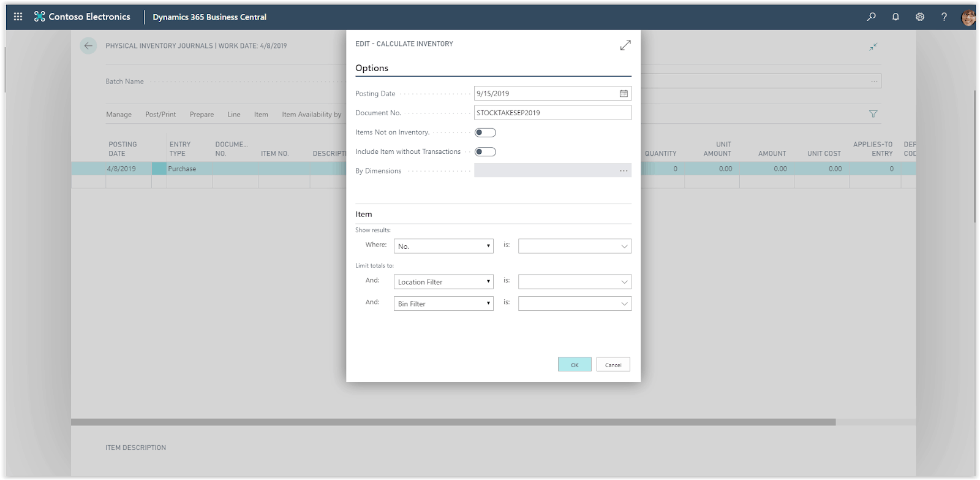The width and height of the screenshot is (980, 480).
Task: Expand the value dropdown for No. filter
Action: pos(624,246)
